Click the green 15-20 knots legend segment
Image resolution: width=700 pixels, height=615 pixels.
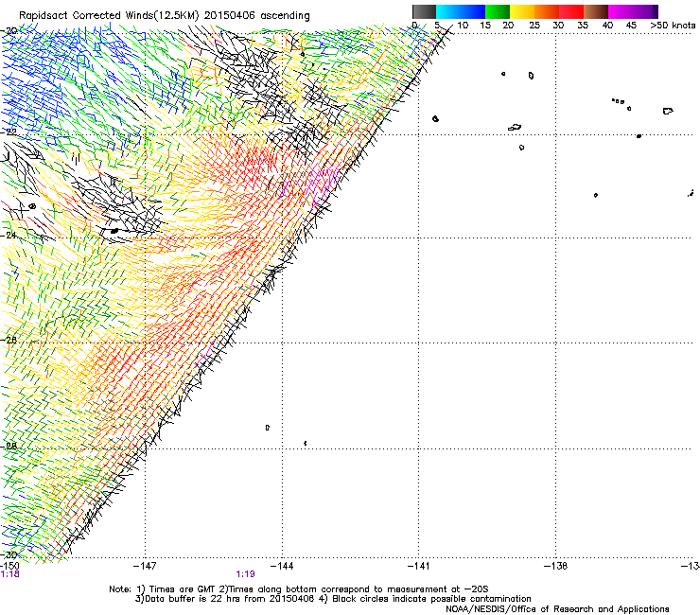(x=498, y=11)
